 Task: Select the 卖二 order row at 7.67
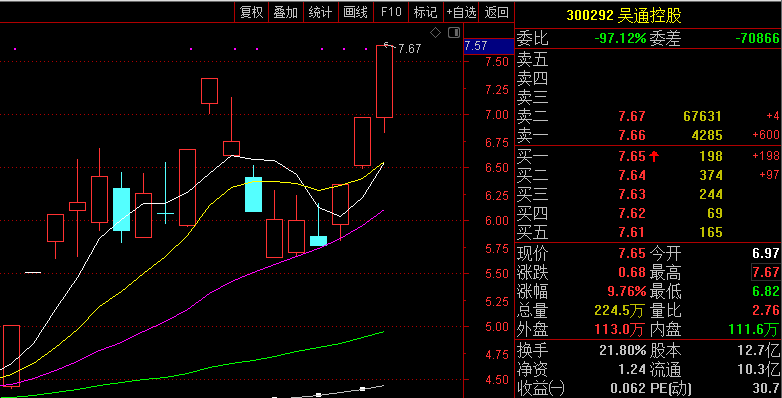648,116
